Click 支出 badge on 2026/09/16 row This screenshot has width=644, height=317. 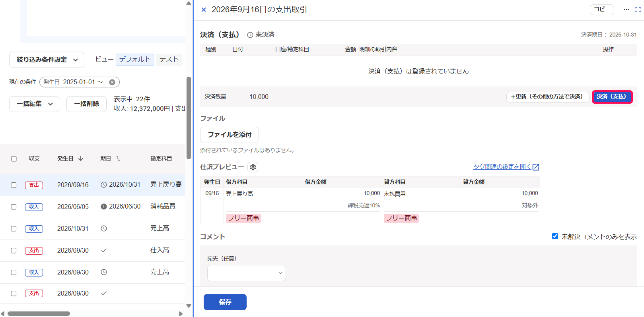tap(34, 185)
